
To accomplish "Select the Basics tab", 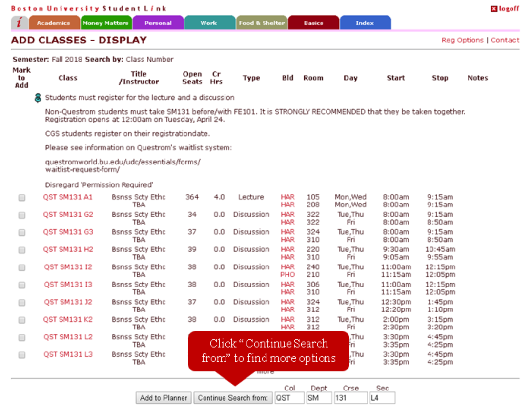I will 313,23.
